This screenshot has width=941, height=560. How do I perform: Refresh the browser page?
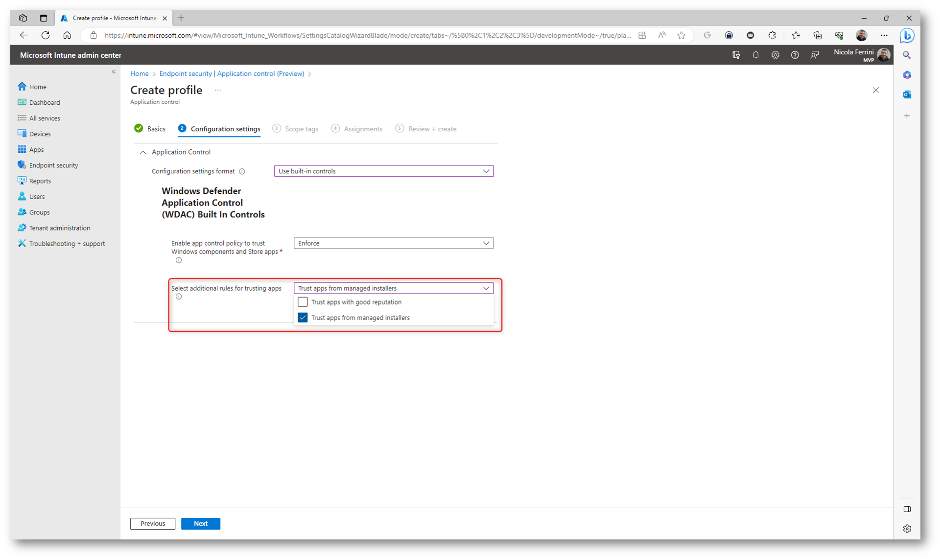tap(46, 35)
